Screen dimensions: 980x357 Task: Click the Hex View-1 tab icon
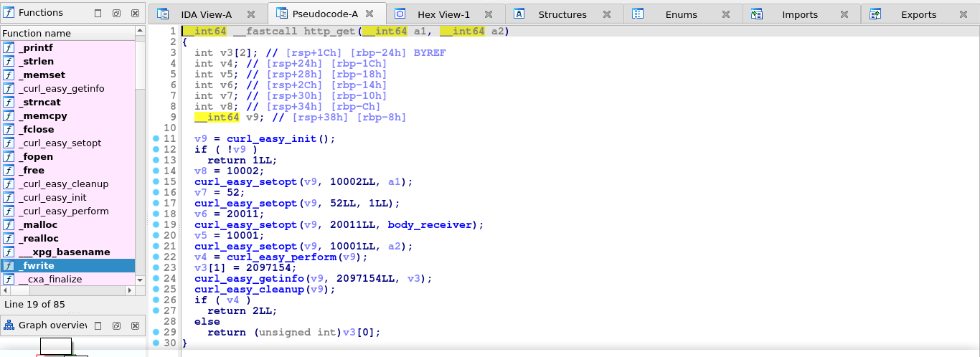pos(400,14)
